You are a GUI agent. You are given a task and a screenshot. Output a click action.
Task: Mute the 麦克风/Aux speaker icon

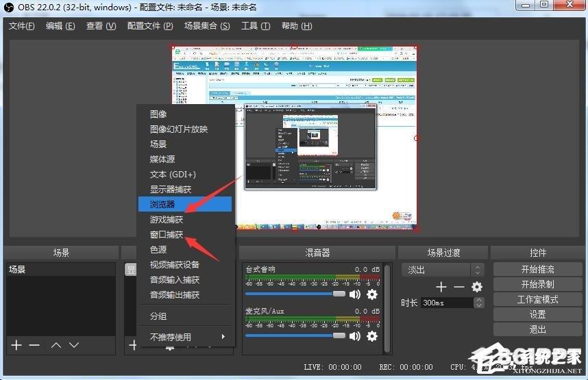click(x=355, y=336)
